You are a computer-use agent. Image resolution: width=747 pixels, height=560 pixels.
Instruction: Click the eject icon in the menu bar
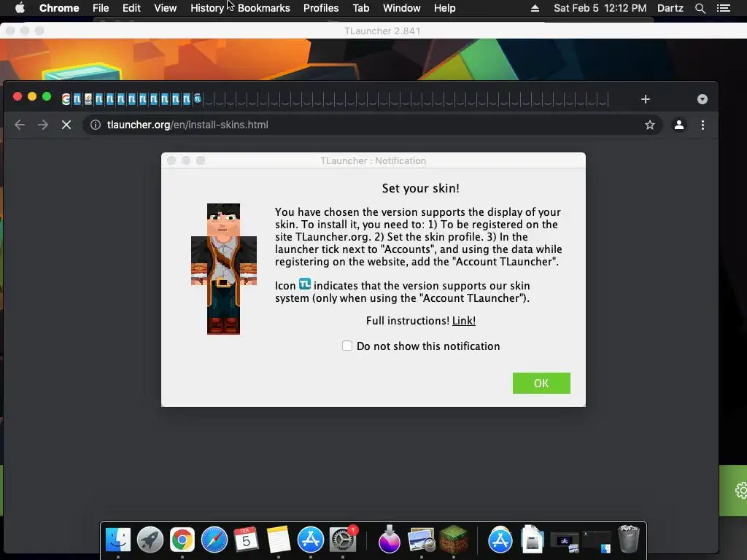tap(535, 8)
